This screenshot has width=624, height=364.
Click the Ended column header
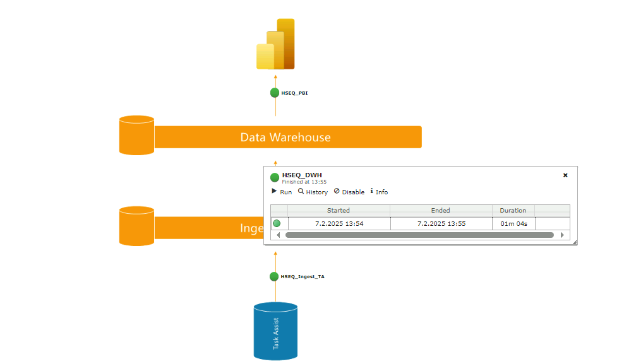tap(440, 210)
